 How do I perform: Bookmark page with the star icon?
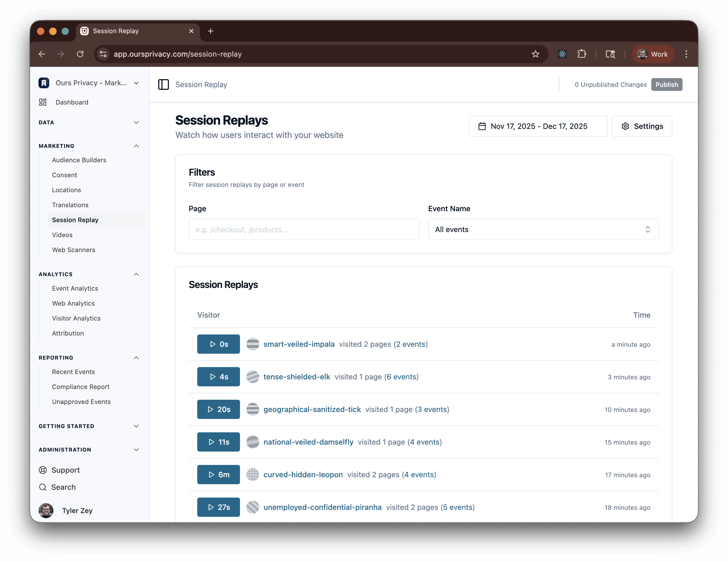click(535, 54)
